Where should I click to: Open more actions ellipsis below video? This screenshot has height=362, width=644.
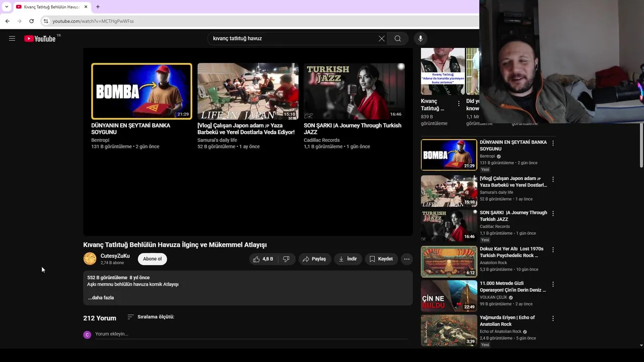click(x=407, y=259)
